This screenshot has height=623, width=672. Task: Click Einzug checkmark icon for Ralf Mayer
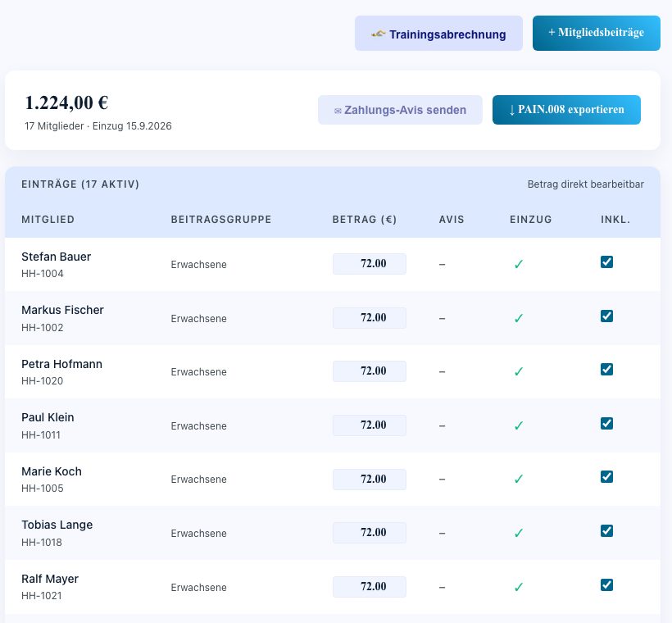(x=519, y=587)
